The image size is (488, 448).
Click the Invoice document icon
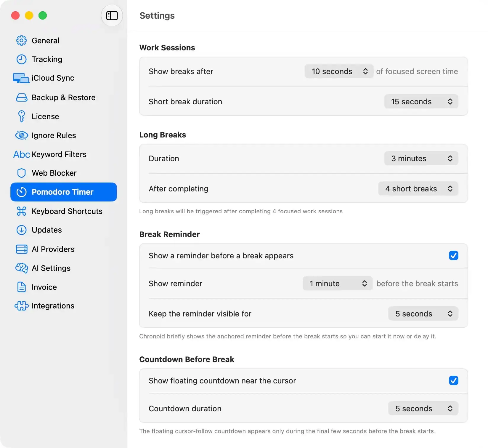point(21,287)
